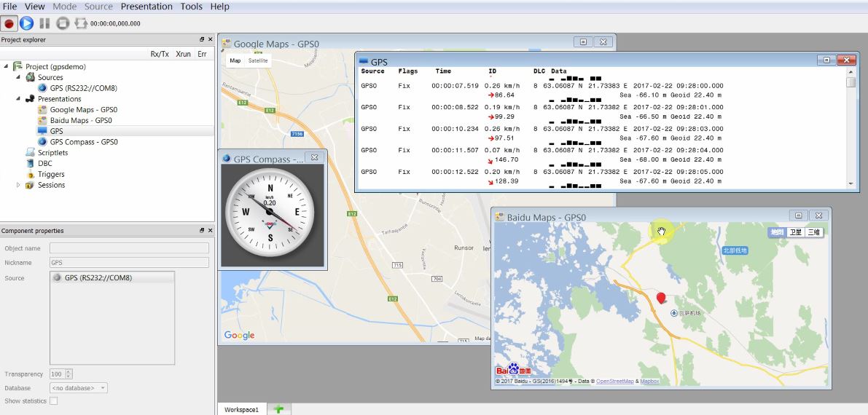
Task: Click the Google logo on map
Action: pos(239,335)
